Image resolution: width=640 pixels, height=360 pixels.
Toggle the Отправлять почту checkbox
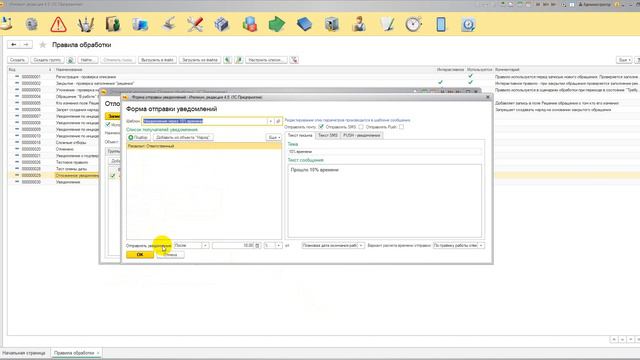[x=321, y=127]
